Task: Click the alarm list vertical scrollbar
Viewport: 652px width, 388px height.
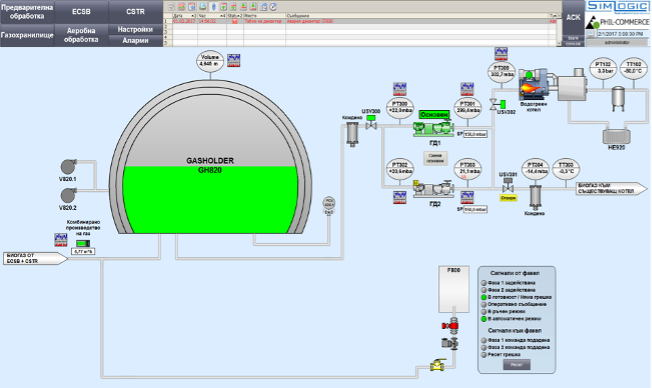Action: (559, 30)
